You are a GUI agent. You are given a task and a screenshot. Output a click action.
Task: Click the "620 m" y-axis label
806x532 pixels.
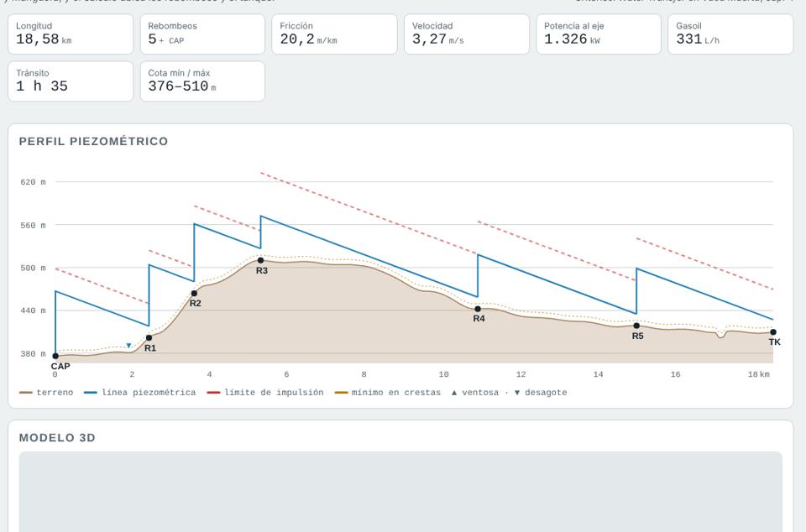[33, 182]
